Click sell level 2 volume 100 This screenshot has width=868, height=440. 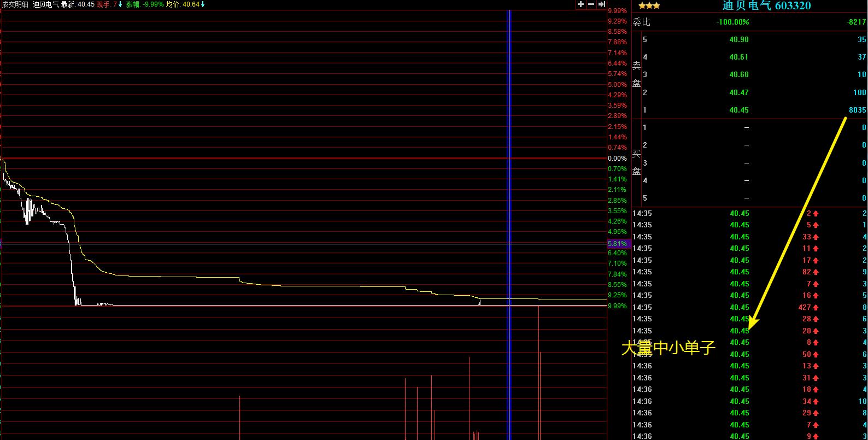tap(860, 93)
